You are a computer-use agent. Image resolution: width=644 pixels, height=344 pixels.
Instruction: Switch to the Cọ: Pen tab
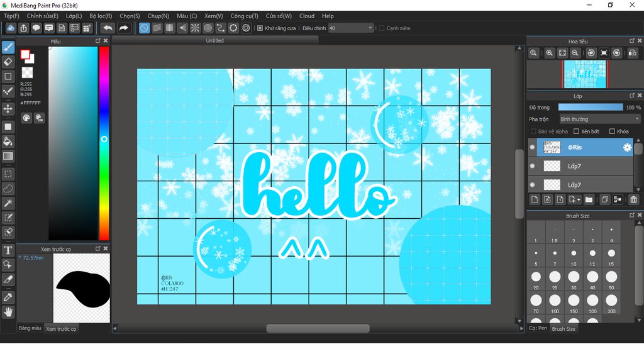click(538, 328)
